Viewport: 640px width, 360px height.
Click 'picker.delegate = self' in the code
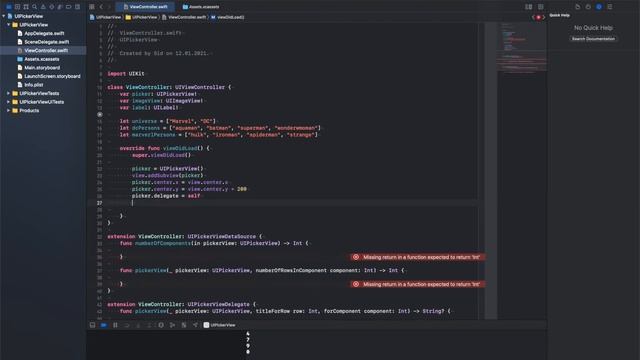point(166,196)
